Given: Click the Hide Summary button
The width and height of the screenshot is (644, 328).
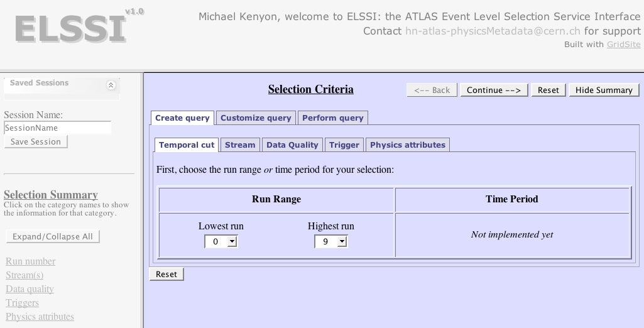Looking at the screenshot, I should point(604,90).
